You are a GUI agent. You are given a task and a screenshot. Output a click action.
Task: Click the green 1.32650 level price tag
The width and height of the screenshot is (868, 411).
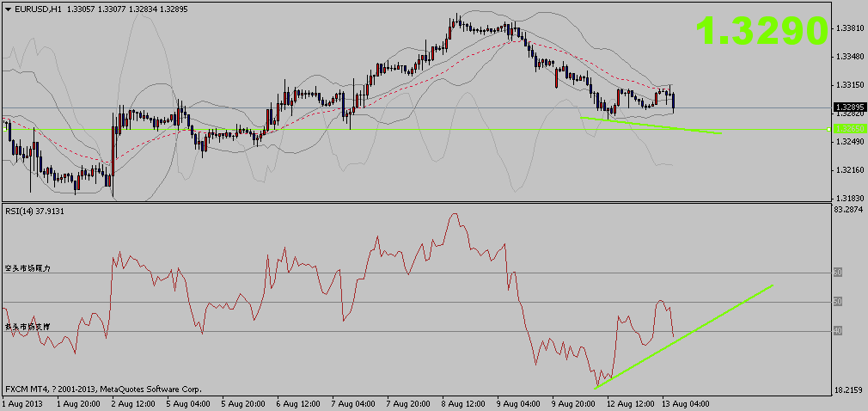pyautogui.click(x=848, y=129)
